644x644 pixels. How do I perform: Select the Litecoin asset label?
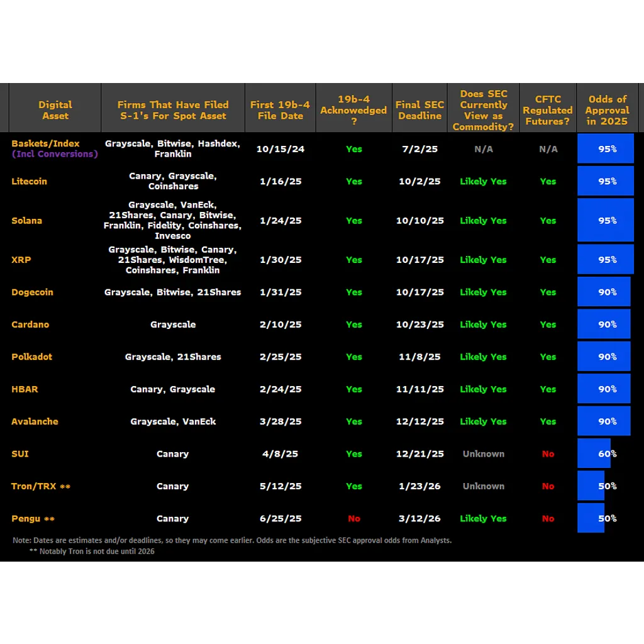pos(29,181)
